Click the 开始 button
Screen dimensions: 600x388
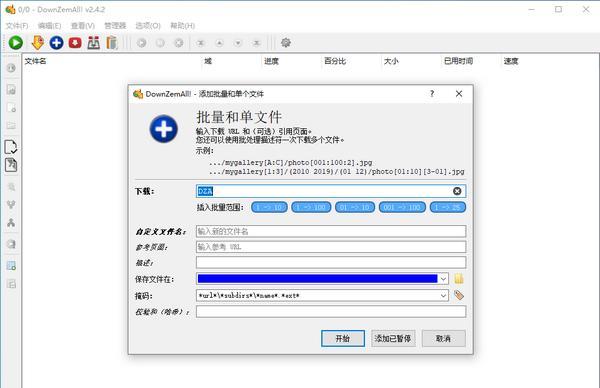342,338
